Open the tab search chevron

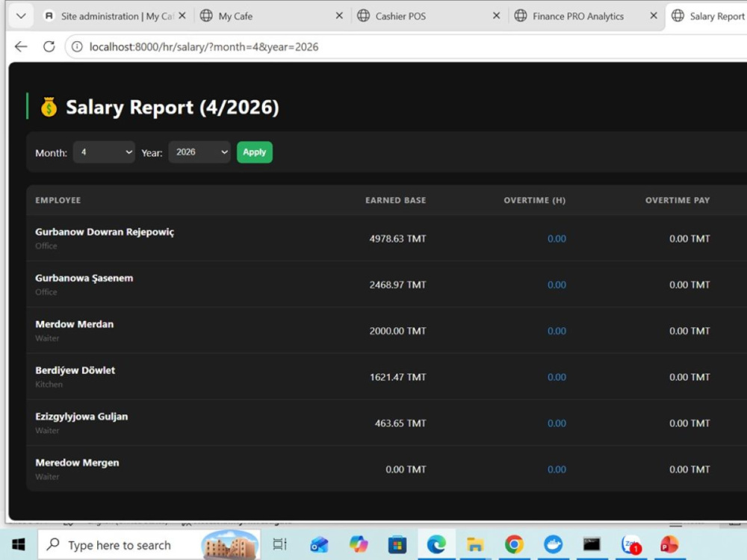tap(21, 16)
